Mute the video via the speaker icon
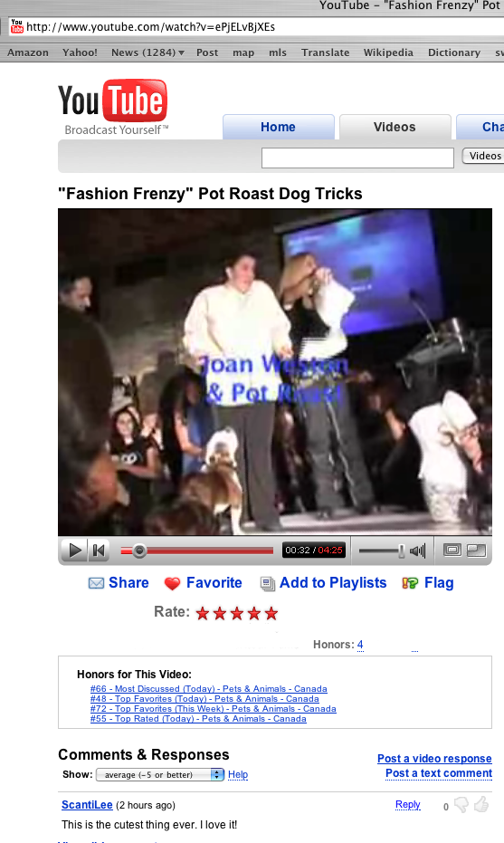Screen dimensions: 504x843 (417, 550)
